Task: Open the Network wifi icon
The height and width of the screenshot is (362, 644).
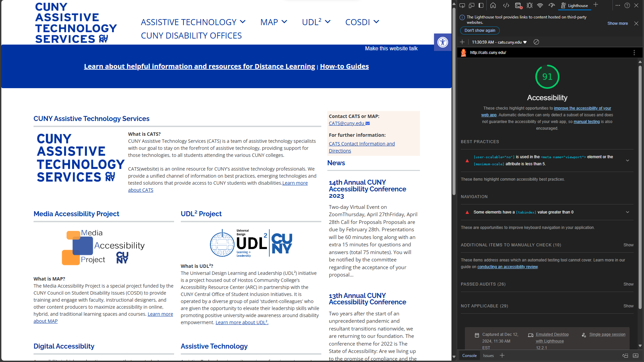Action: point(540,5)
